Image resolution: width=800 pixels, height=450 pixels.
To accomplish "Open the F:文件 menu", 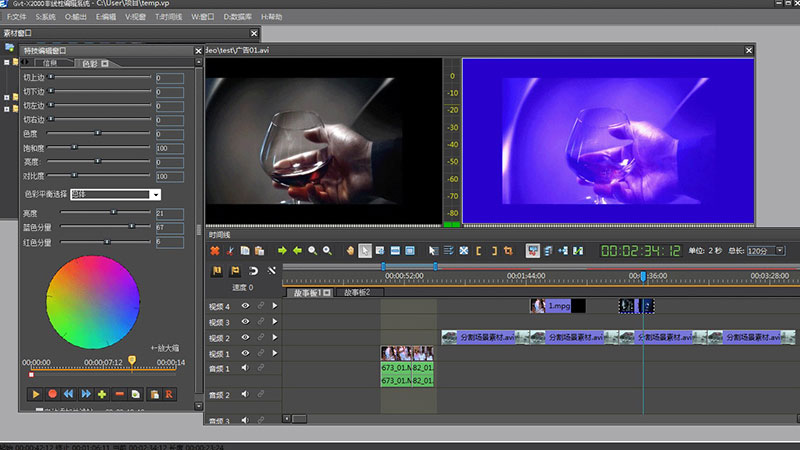I will [17, 17].
